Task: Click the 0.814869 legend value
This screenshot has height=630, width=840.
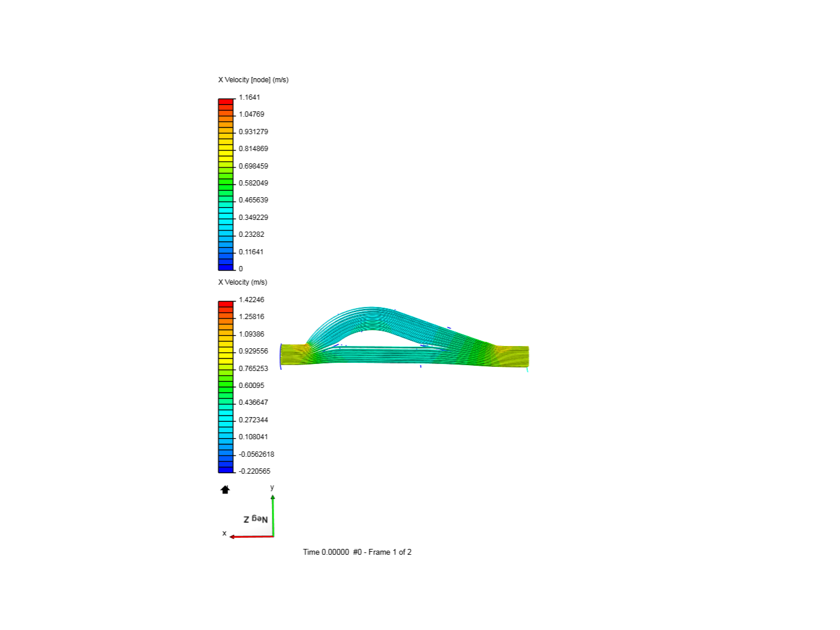Action: 253,149
